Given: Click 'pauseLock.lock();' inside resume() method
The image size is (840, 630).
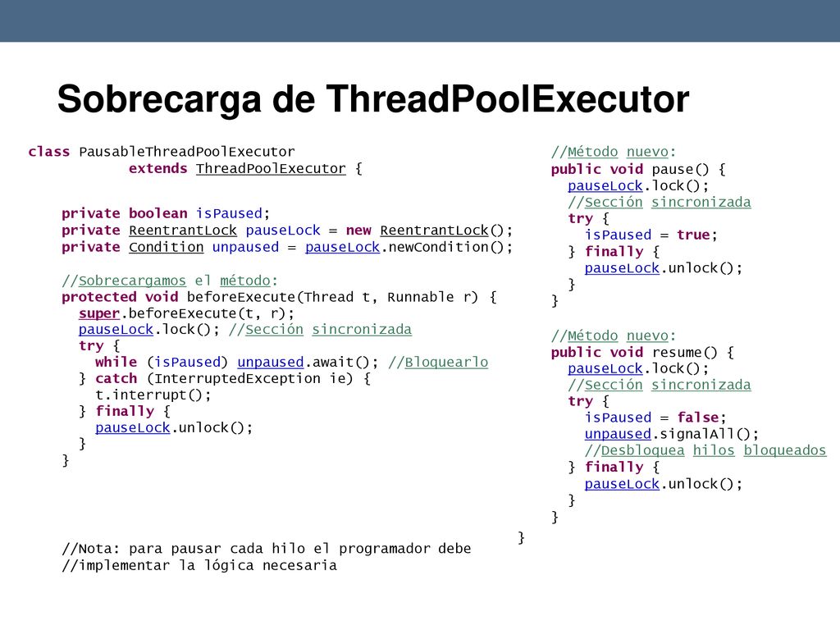Looking at the screenshot, I should tap(638, 368).
